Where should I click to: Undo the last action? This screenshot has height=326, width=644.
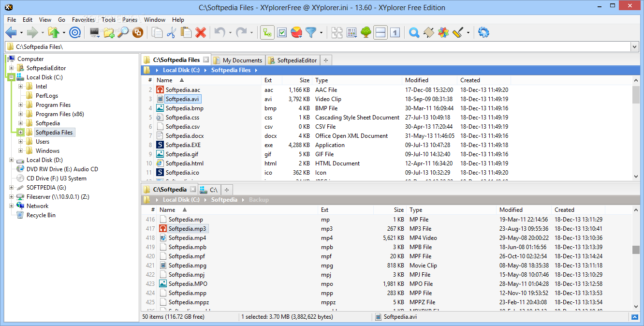[220, 32]
